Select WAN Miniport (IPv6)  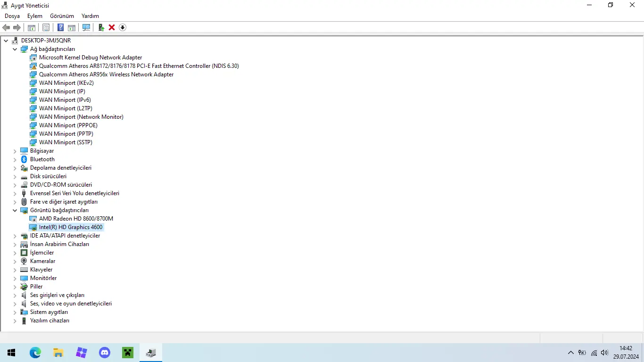[65, 100]
